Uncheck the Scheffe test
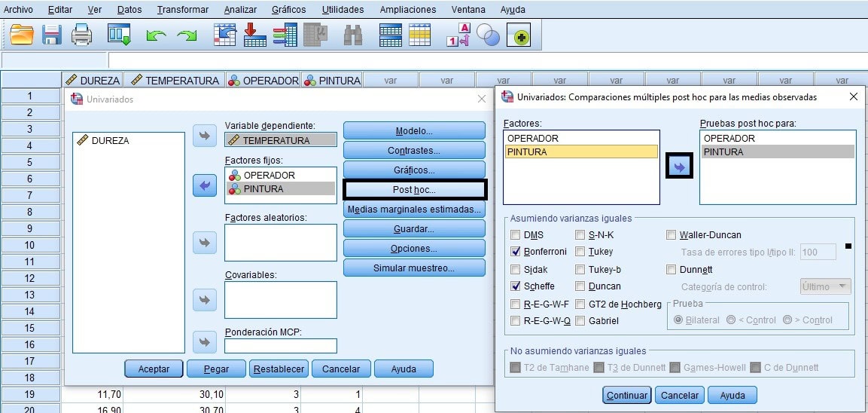This screenshot has width=868, height=413. coord(516,286)
